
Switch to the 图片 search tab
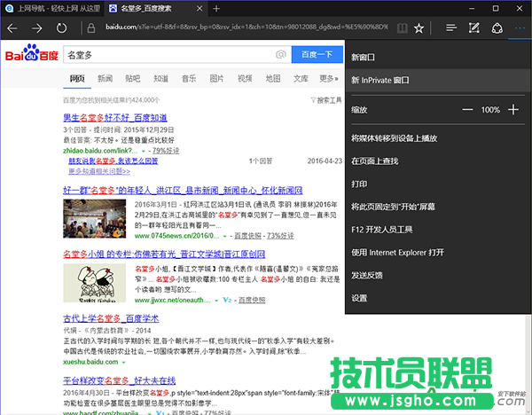point(216,79)
